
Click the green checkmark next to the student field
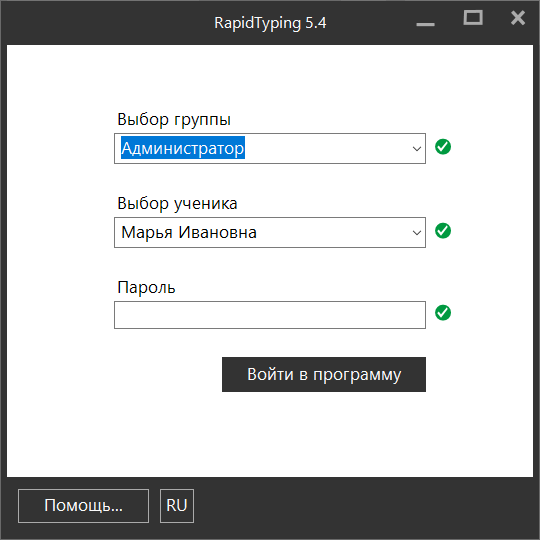[443, 231]
